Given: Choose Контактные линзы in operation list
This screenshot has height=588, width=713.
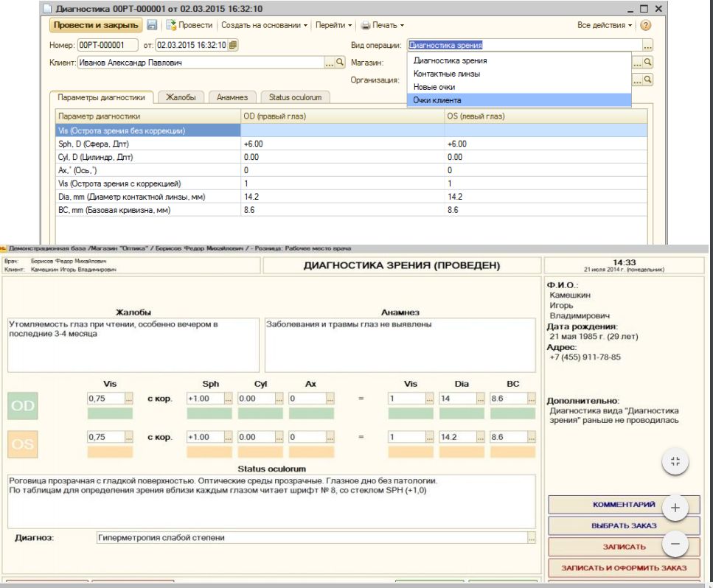Looking at the screenshot, I should pyautogui.click(x=447, y=74).
